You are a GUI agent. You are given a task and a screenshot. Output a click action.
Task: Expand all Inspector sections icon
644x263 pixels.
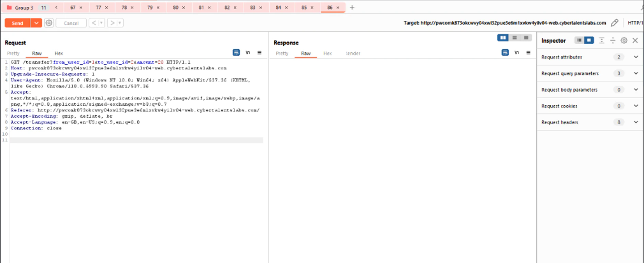coord(601,40)
